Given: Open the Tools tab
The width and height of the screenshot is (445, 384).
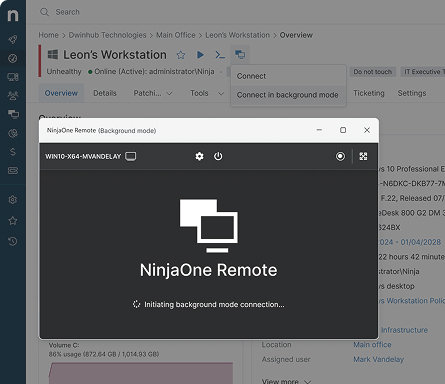Looking at the screenshot, I should [199, 93].
